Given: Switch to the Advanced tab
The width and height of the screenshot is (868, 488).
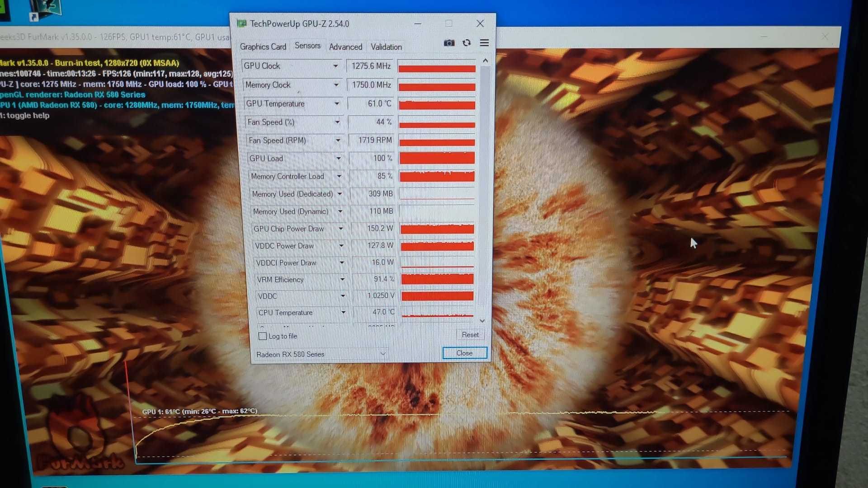Looking at the screenshot, I should coord(345,47).
